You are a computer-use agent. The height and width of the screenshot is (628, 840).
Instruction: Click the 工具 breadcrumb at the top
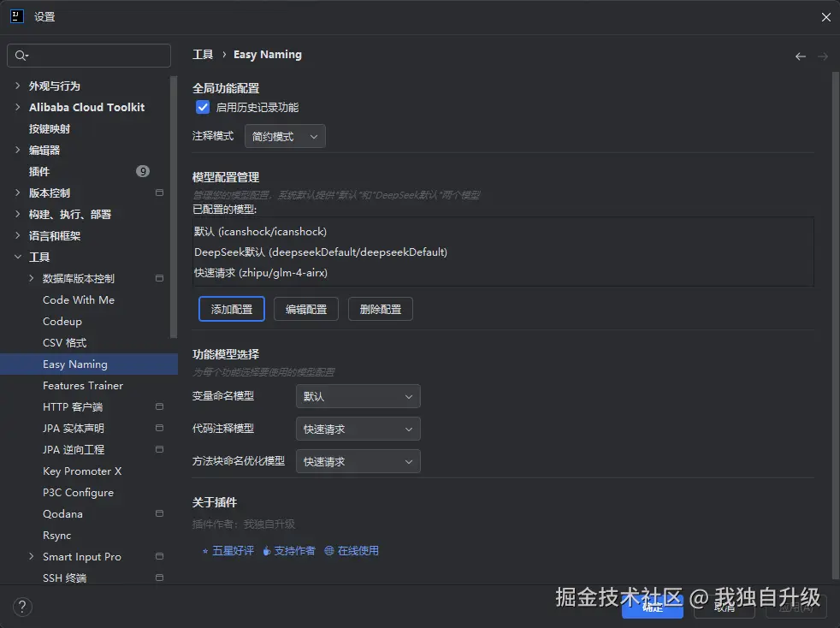(x=203, y=54)
